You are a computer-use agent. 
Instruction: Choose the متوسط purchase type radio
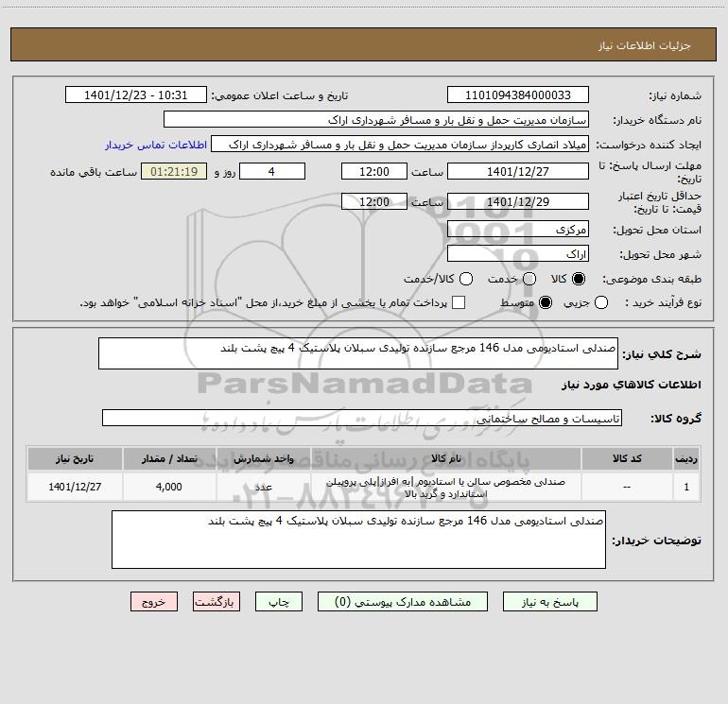(546, 302)
